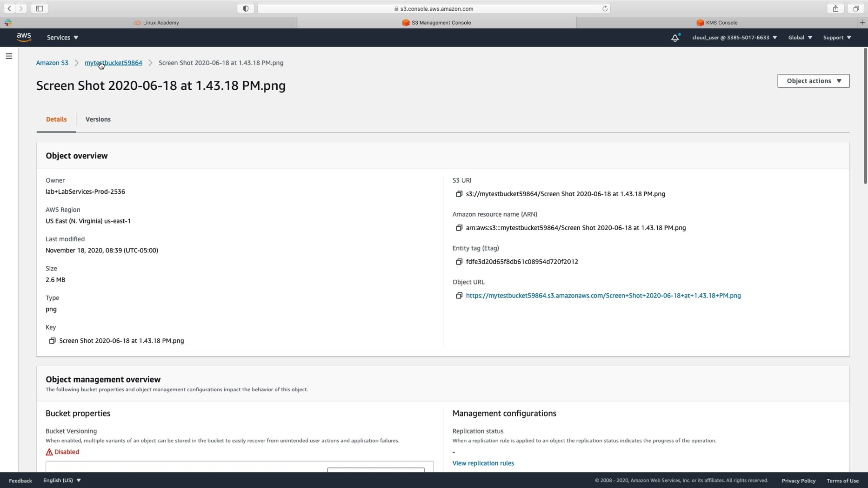Image resolution: width=868 pixels, height=488 pixels.
Task: Switch to the KMS Console browser tab
Action: [717, 22]
